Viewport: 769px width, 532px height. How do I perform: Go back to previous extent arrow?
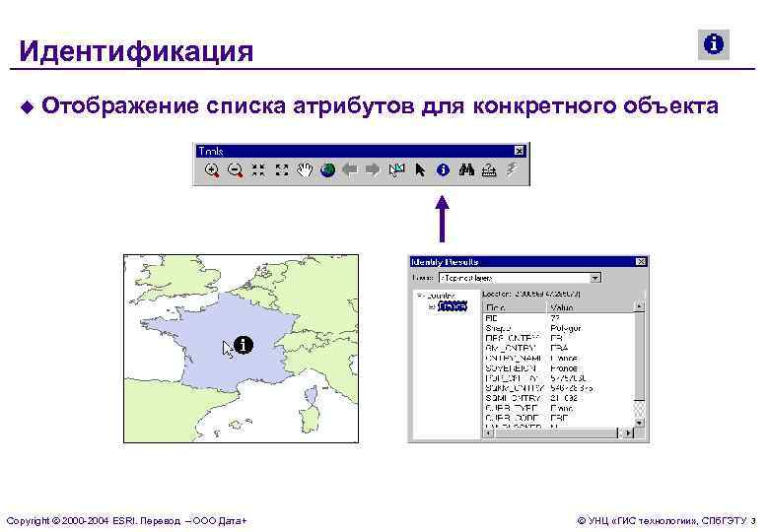350,170
